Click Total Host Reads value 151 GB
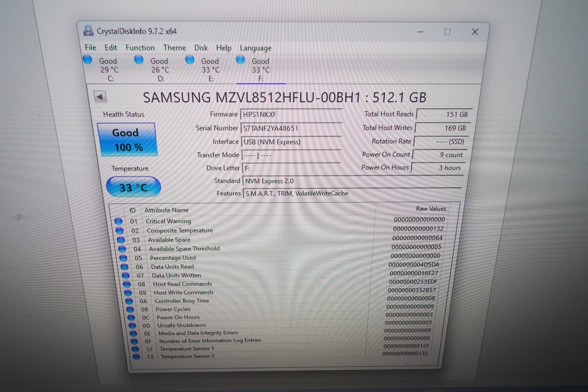The image size is (588, 392). (444, 114)
